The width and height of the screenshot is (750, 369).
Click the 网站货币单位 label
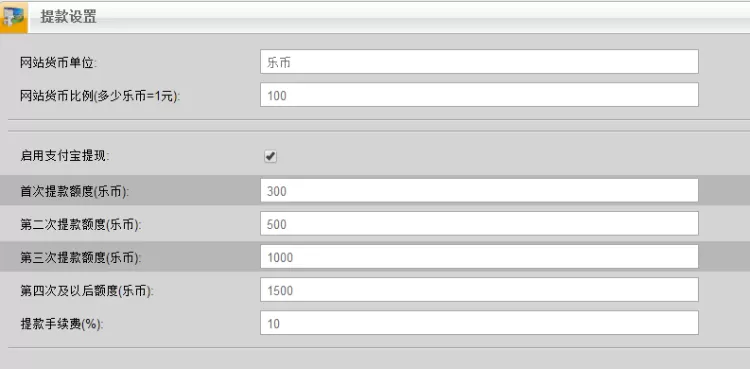(59, 63)
